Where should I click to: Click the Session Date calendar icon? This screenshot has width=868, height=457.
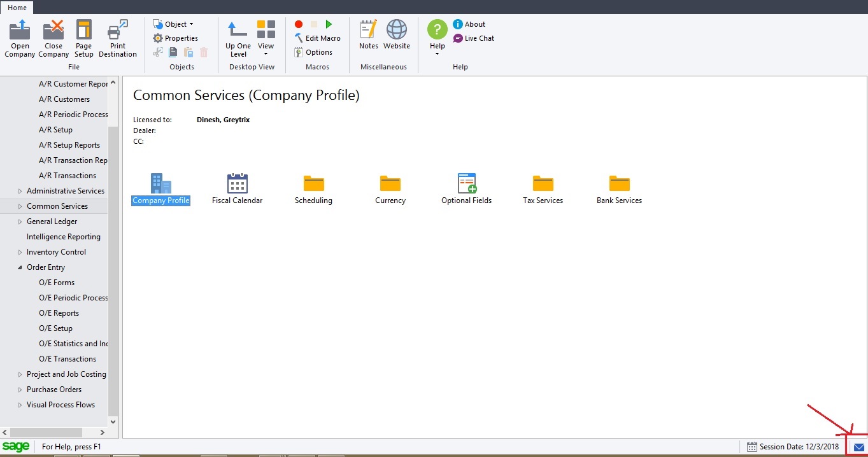pyautogui.click(x=752, y=447)
